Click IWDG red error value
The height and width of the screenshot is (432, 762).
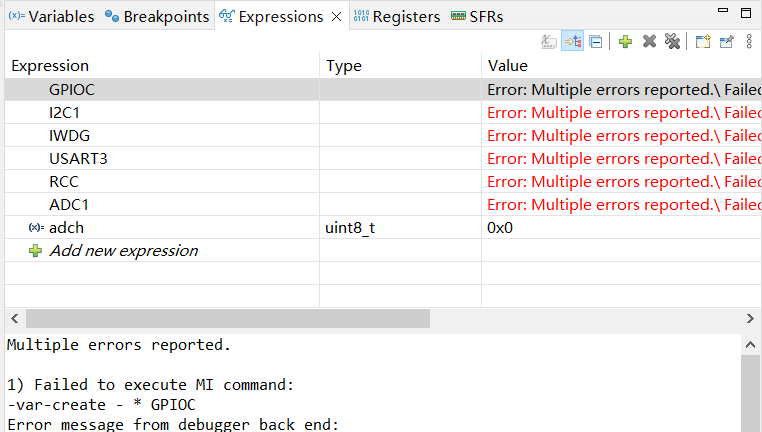tap(624, 136)
